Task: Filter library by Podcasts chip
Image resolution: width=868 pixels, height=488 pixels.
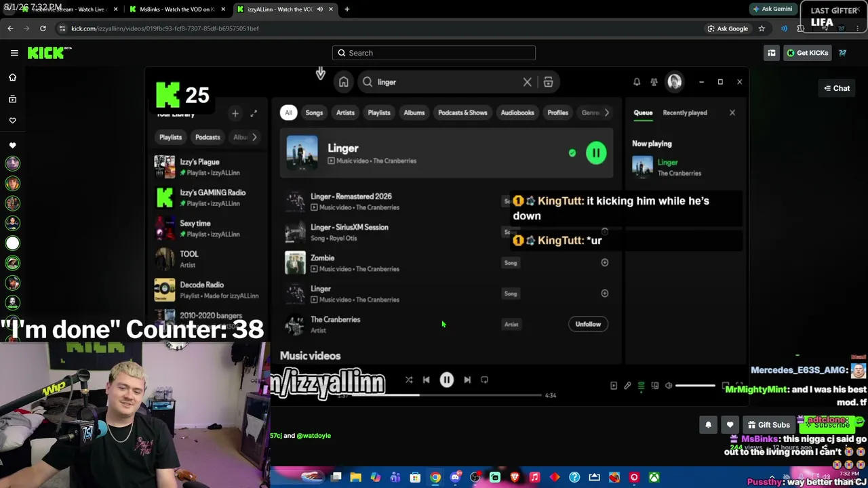Action: [208, 137]
